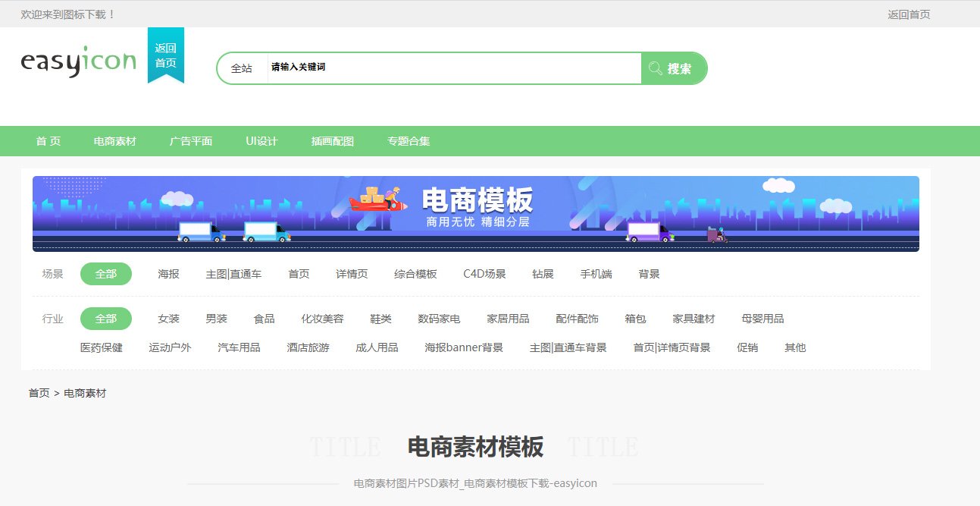Open the UI设计 nav menu item
The image size is (980, 506).
coord(261,141)
